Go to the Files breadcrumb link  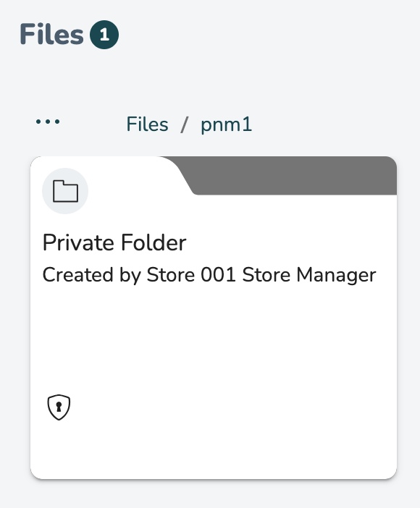coord(147,124)
